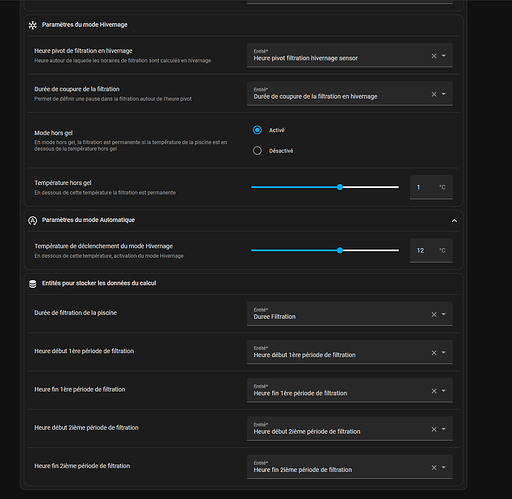Image resolution: width=512 pixels, height=499 pixels.
Task: Click the snowflake icon beside Paramètres du mode Hivernage
Action: pyautogui.click(x=32, y=25)
